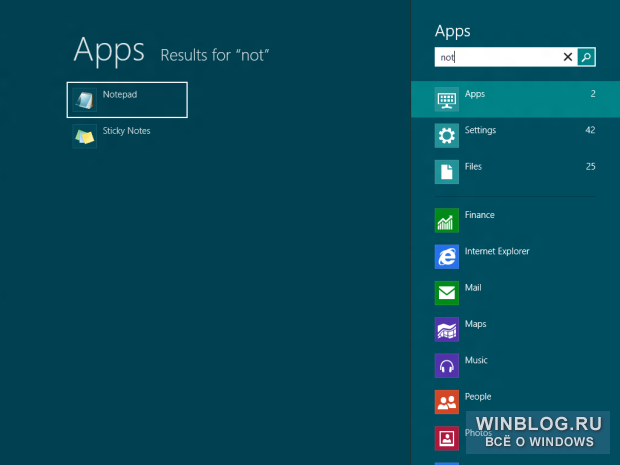620x465 pixels.
Task: Search in "Maps" app label
Action: coord(476,324)
